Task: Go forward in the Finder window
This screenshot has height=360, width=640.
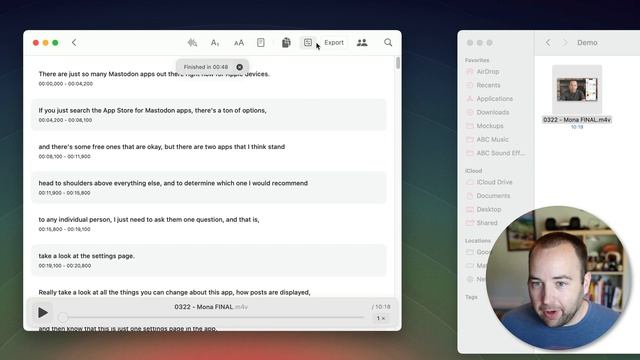Action: 565,42
